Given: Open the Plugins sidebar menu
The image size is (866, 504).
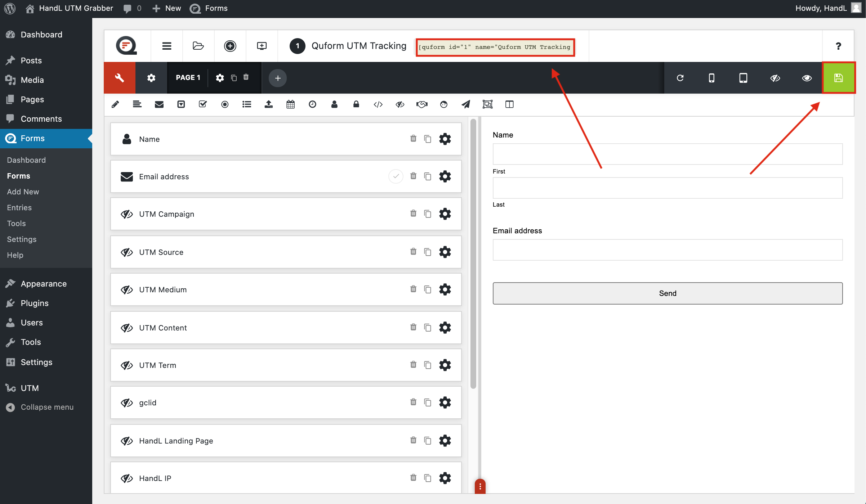Looking at the screenshot, I should (35, 303).
